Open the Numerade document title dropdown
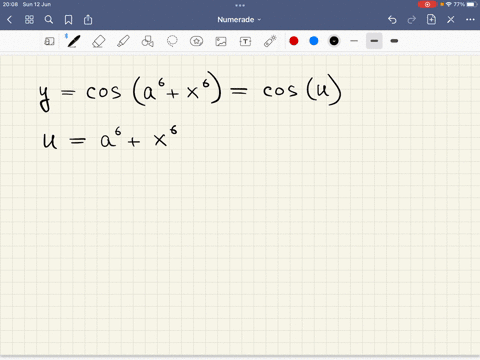Image resolution: width=480 pixels, height=360 pixels. coord(239,20)
